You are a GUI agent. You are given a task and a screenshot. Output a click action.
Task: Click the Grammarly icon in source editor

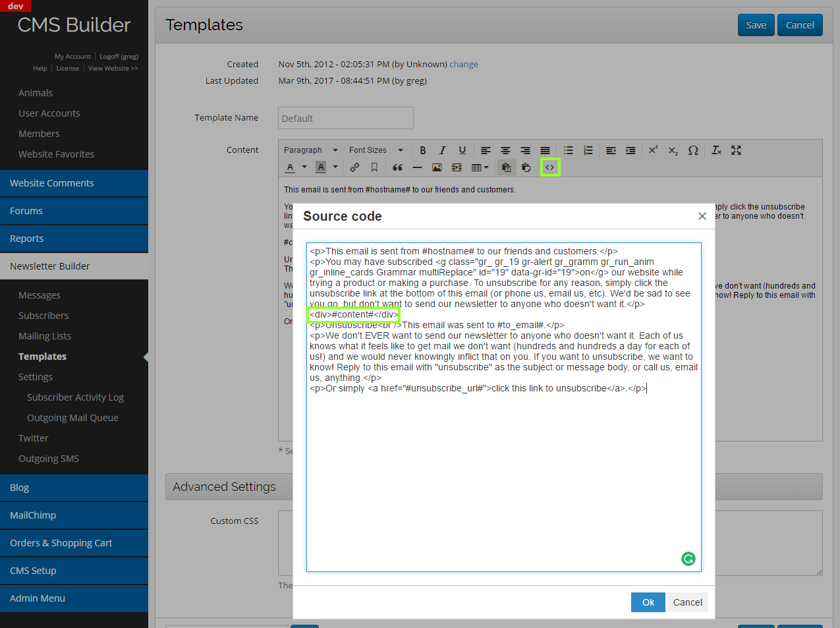688,559
